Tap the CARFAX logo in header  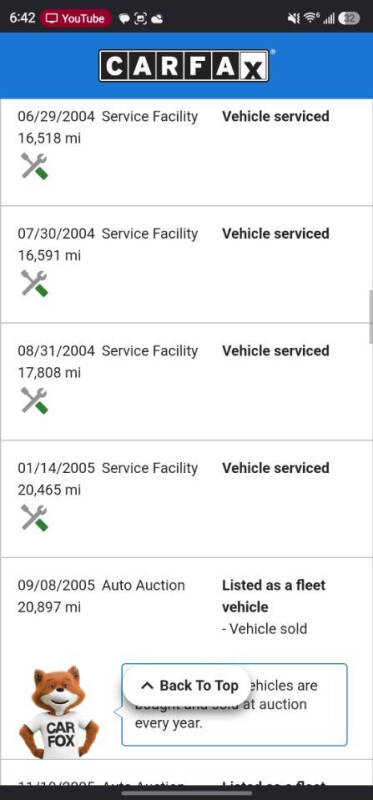[x=184, y=66]
